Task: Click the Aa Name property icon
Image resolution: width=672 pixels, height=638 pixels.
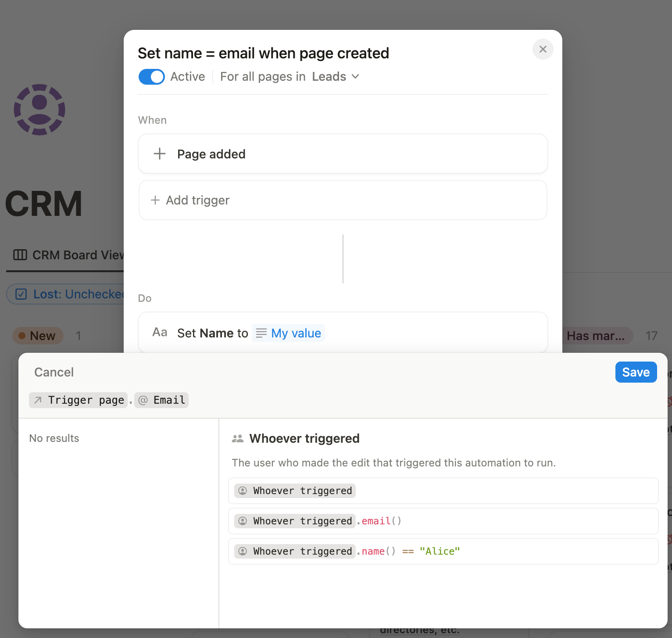Action: coord(160,333)
